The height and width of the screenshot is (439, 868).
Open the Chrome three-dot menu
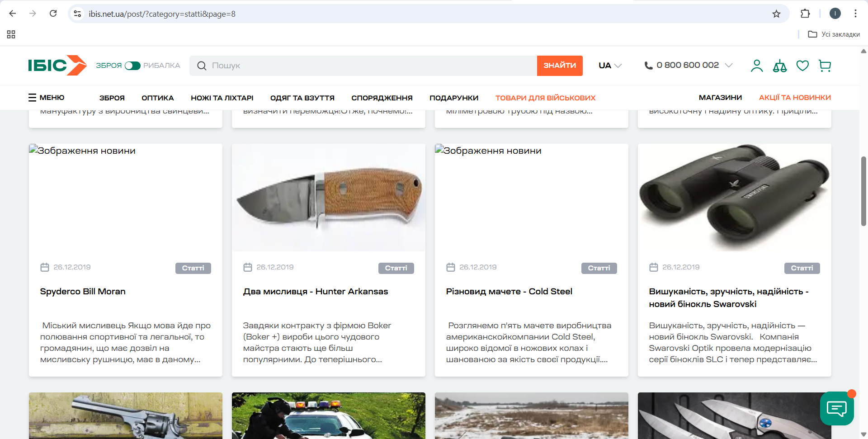tap(855, 14)
